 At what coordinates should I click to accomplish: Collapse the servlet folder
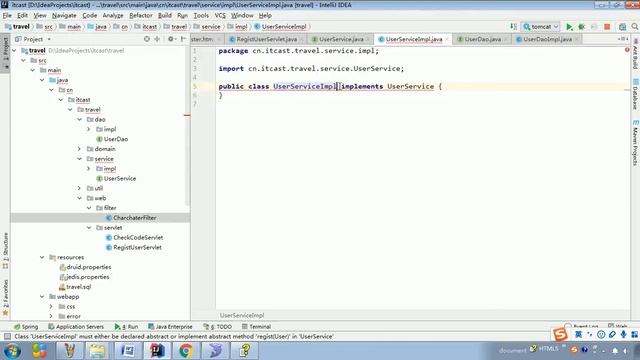[89, 228]
